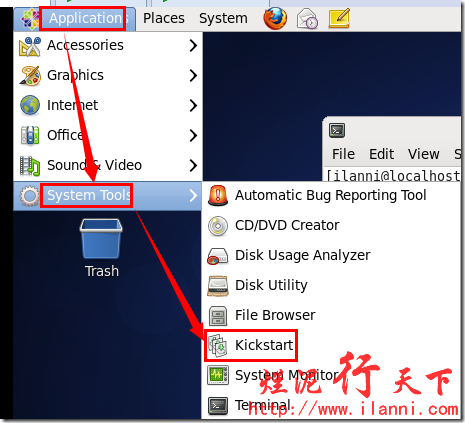
Task: Open the mail client envelope icon
Action: (x=307, y=19)
